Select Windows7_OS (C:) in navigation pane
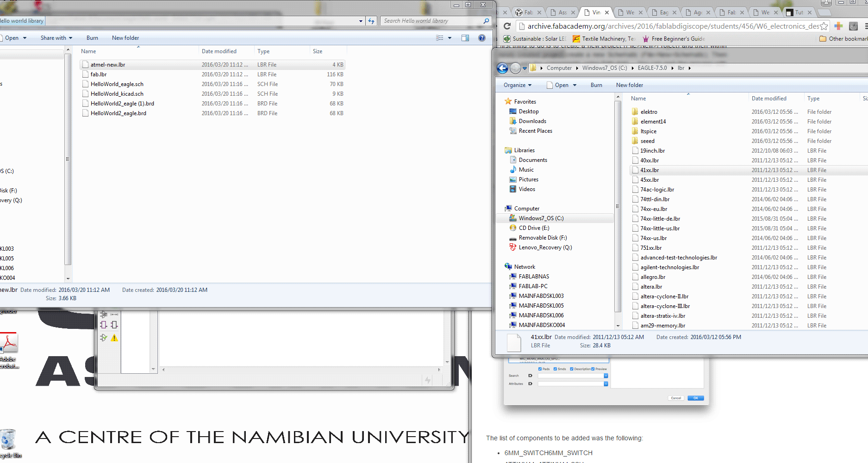The height and width of the screenshot is (463, 868). [541, 218]
